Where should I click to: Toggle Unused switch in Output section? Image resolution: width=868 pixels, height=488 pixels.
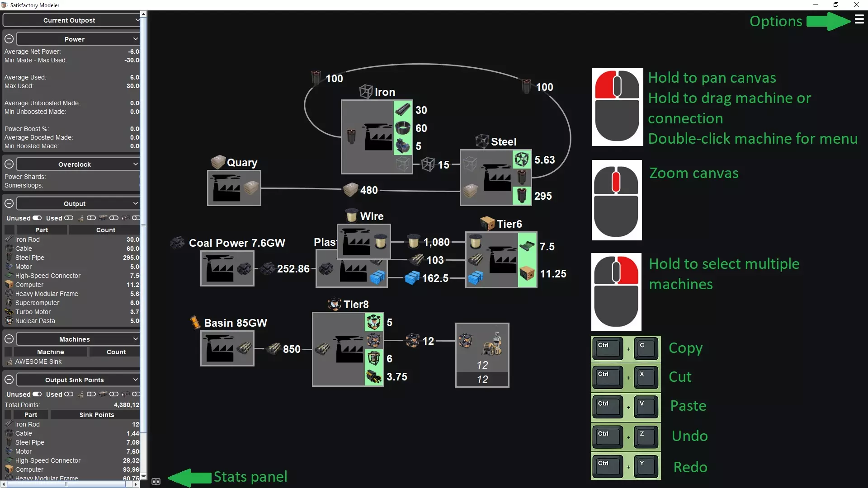click(x=37, y=218)
